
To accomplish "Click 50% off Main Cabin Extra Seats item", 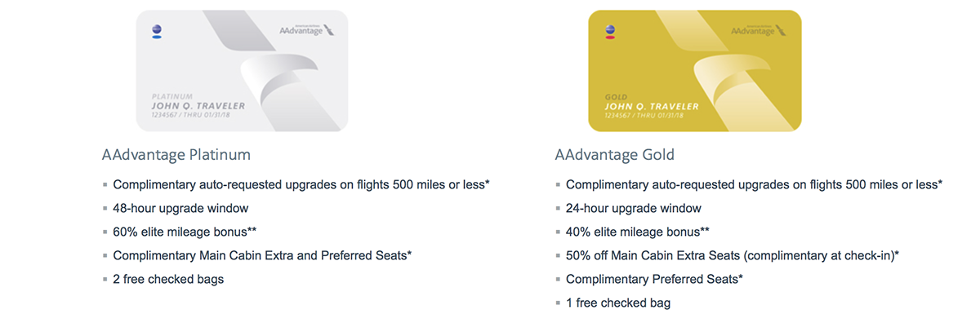I will [733, 255].
